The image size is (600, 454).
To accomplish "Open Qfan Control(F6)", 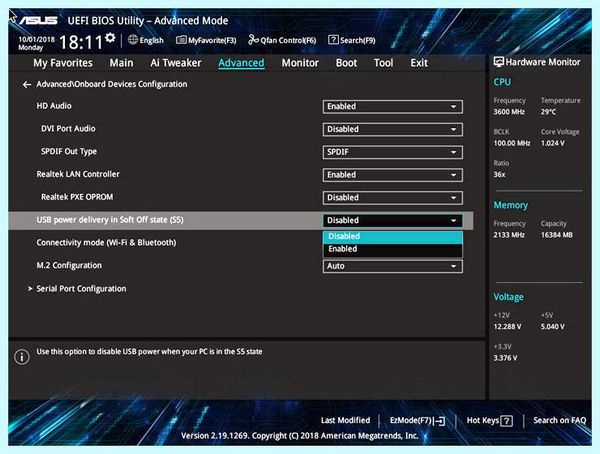I will coord(288,40).
